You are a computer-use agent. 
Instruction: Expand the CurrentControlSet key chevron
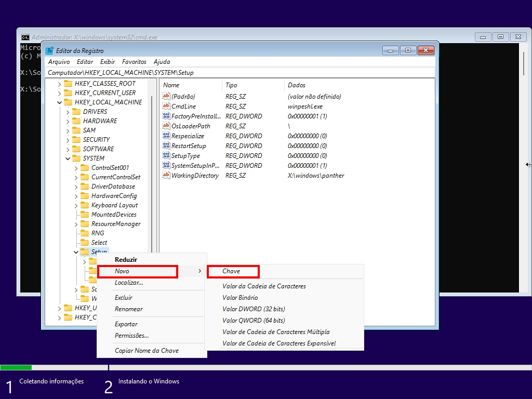point(76,178)
